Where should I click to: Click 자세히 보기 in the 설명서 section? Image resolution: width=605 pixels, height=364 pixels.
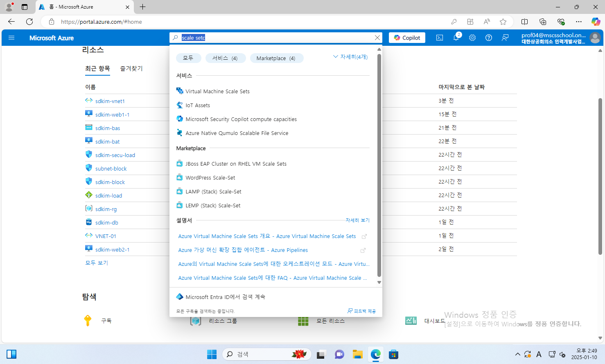(357, 220)
